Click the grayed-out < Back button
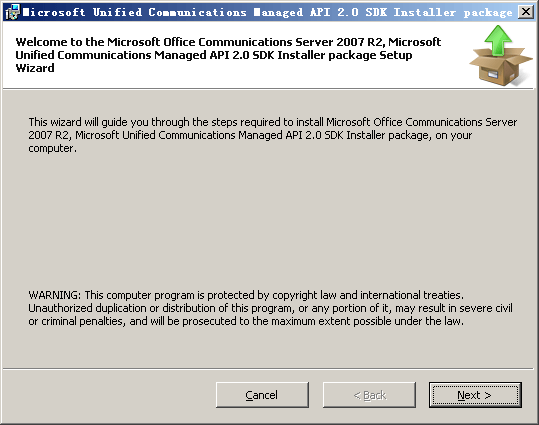The height and width of the screenshot is (425, 539). click(369, 395)
